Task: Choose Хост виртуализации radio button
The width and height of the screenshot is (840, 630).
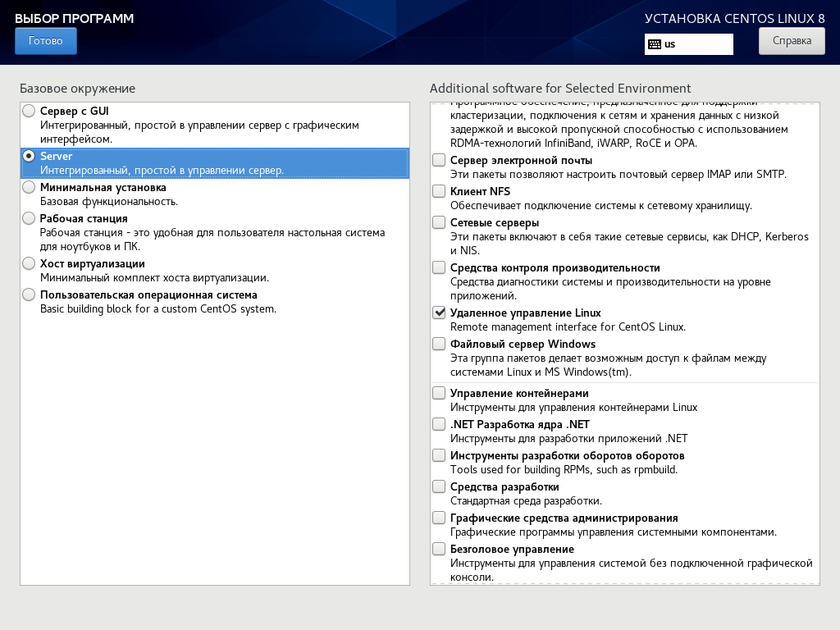Action: tap(29, 263)
